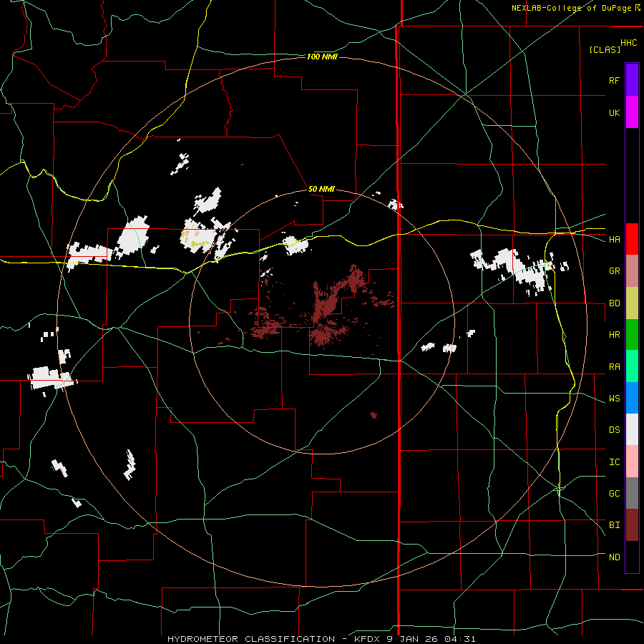Click the DS white legend swatch
Viewport: 644px width, 644px height.
tap(632, 429)
